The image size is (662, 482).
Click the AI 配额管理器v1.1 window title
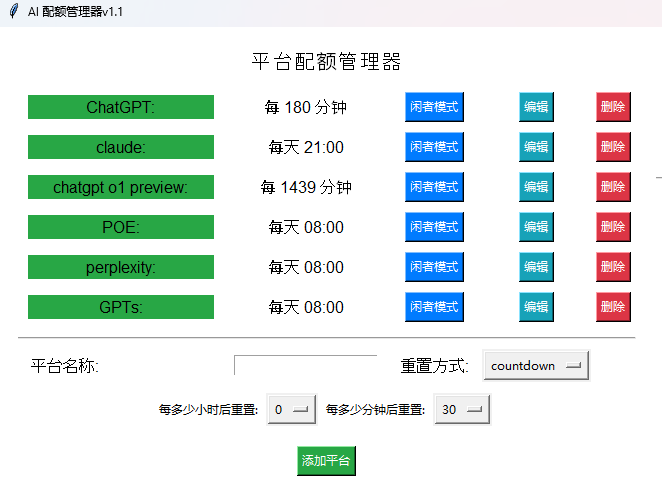[75, 12]
